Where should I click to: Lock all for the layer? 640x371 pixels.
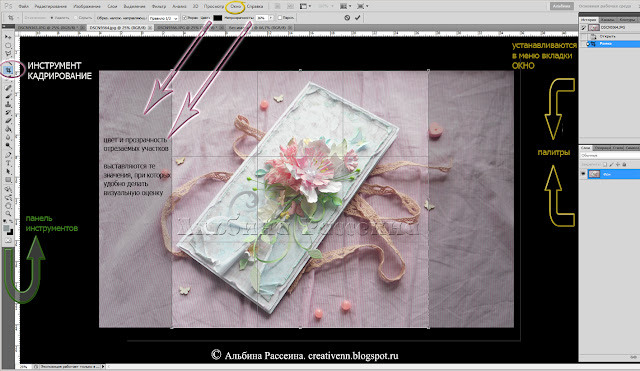click(x=624, y=164)
